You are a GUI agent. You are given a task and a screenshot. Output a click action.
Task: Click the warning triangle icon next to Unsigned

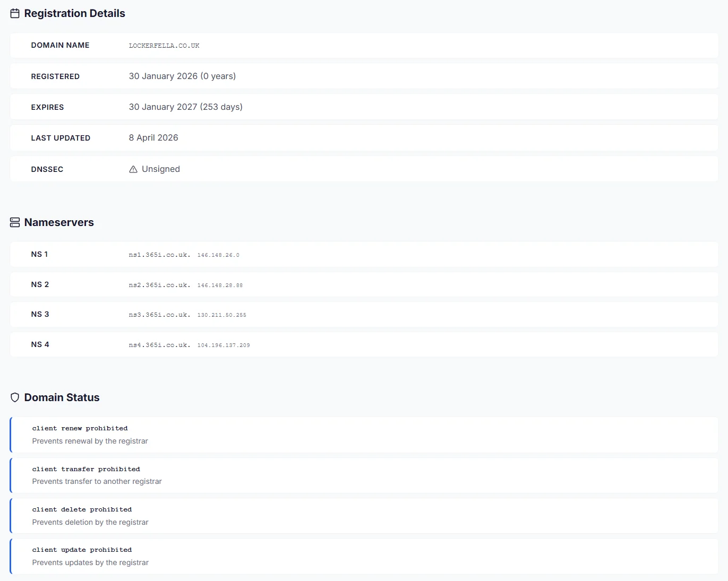click(x=133, y=169)
